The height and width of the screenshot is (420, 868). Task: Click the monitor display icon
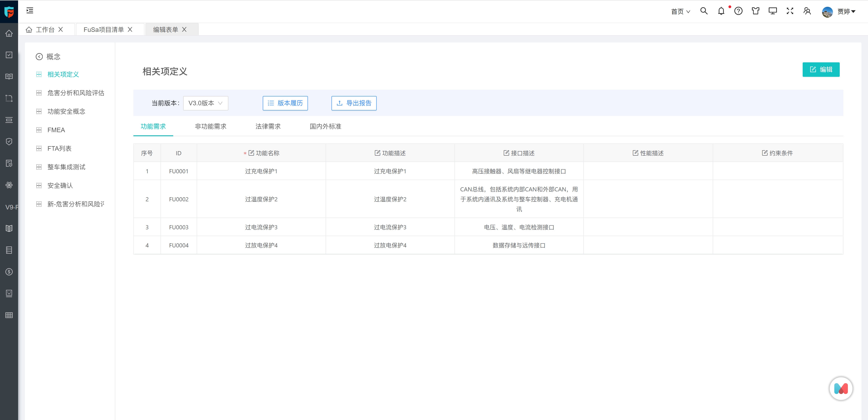coord(772,11)
